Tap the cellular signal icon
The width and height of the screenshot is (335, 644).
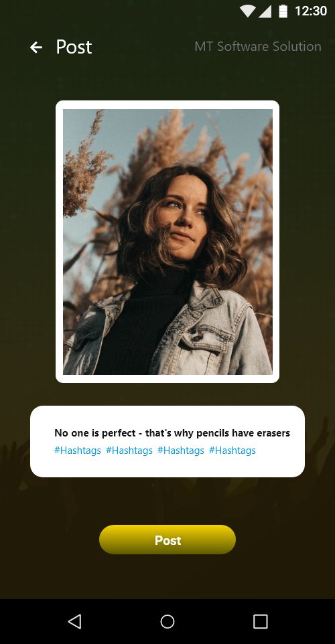pyautogui.click(x=265, y=11)
